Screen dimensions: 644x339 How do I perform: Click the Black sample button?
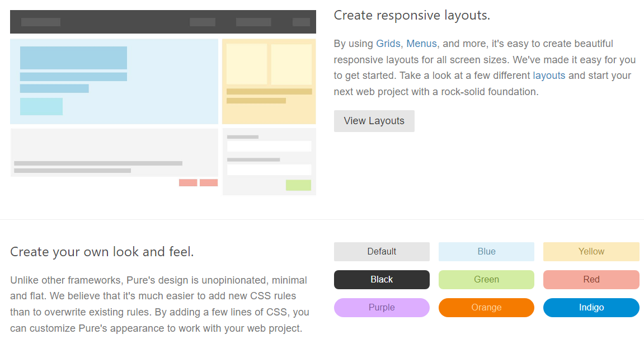point(382,280)
